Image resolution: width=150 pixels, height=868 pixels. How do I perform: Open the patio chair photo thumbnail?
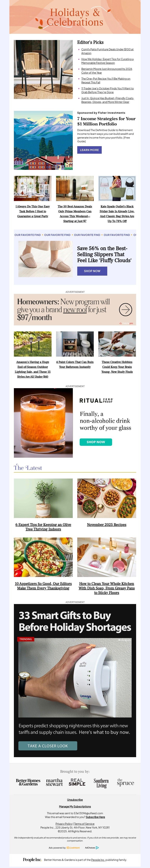(43, 69)
